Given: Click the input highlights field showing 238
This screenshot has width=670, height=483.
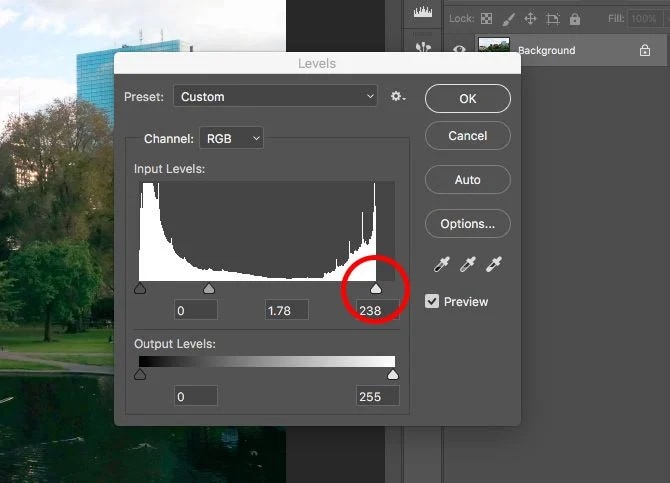Looking at the screenshot, I should point(378,310).
